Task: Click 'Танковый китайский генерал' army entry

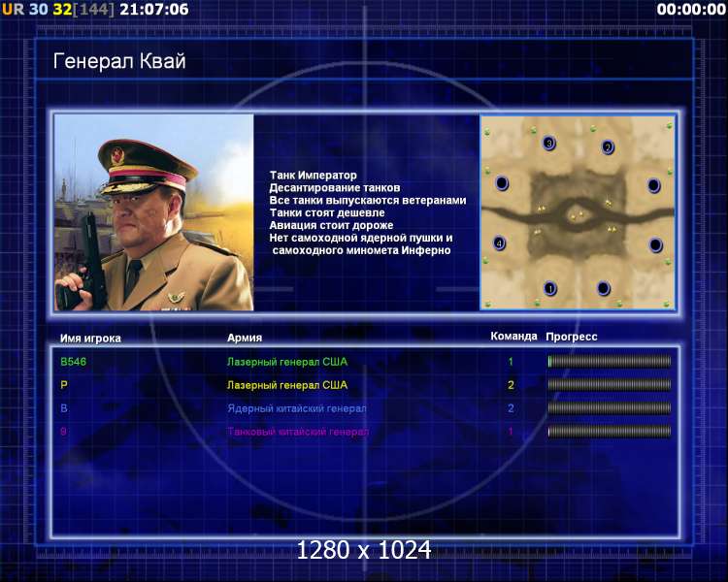Action: tap(298, 432)
